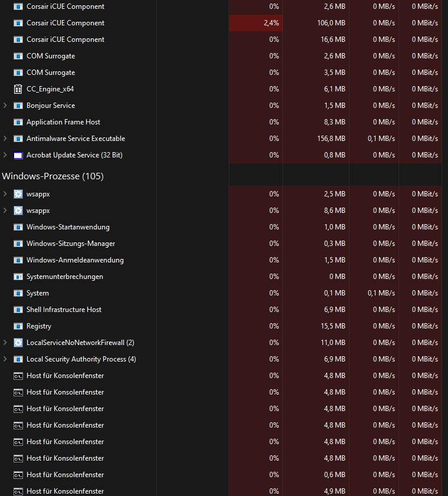448x496 pixels.
Task: Click the Windows-Prozesse (105) group heading
Action: [53, 176]
